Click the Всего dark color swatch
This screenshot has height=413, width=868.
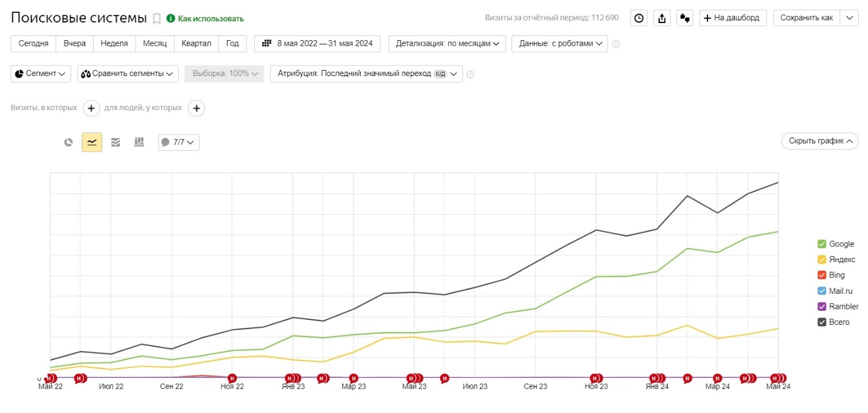point(822,322)
